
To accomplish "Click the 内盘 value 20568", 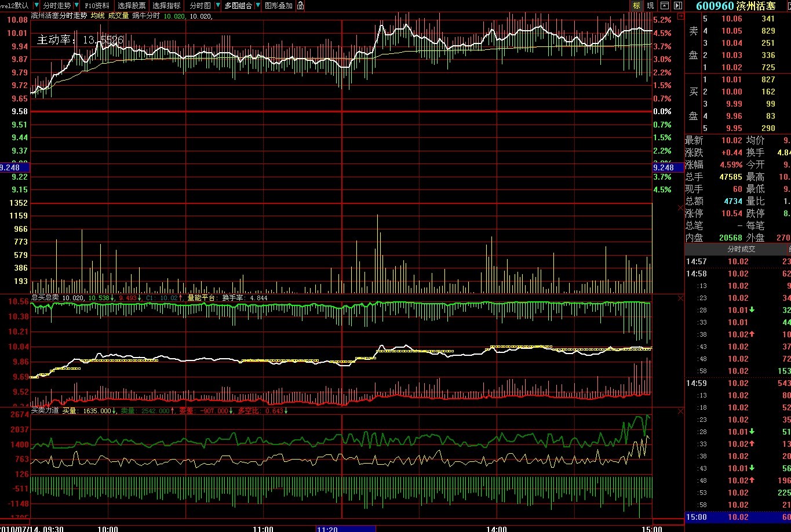I will pyautogui.click(x=731, y=238).
